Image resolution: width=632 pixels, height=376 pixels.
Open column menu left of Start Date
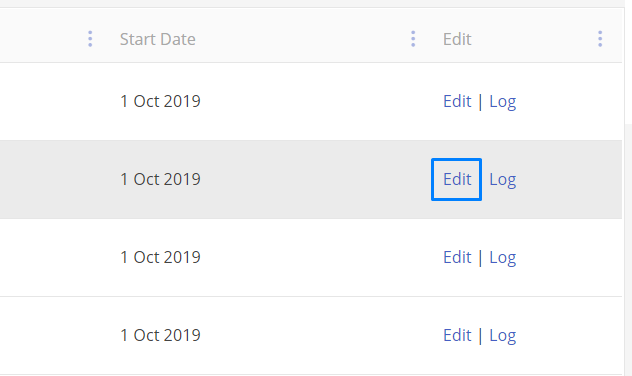click(90, 39)
